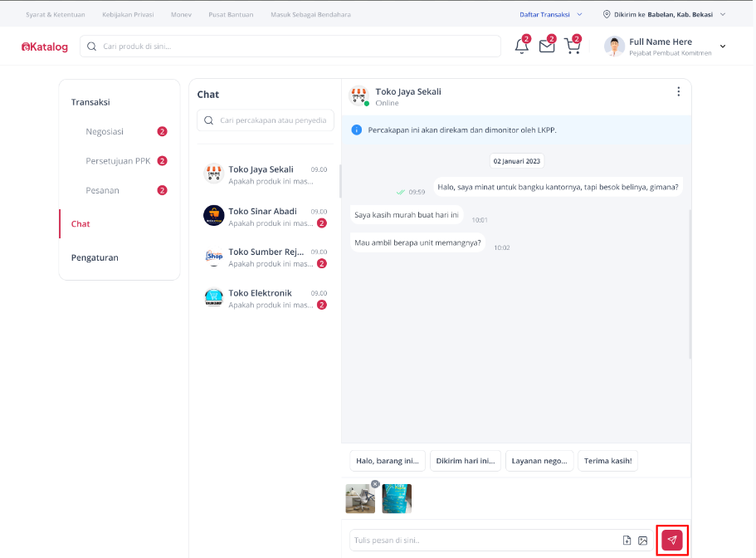Select Chat in the sidebar
The height and width of the screenshot is (558, 756).
[80, 223]
